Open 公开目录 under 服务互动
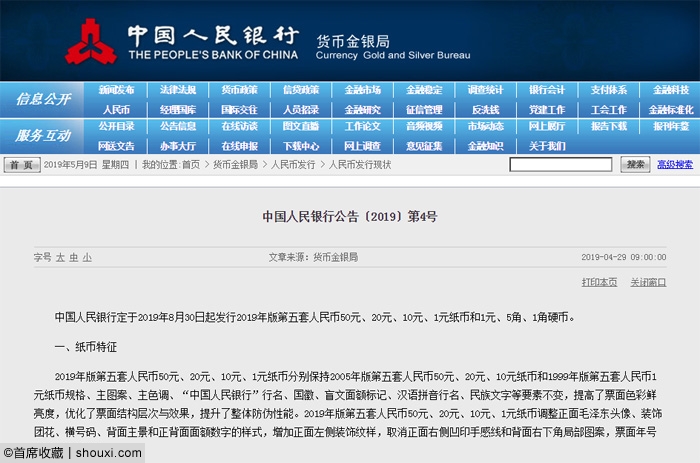 [x=116, y=126]
